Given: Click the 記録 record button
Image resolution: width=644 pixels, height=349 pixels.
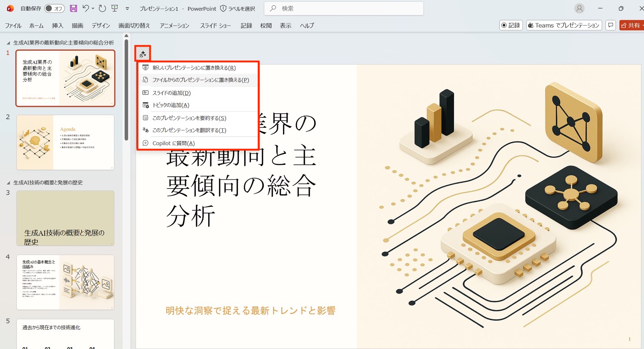Looking at the screenshot, I should click(x=511, y=25).
